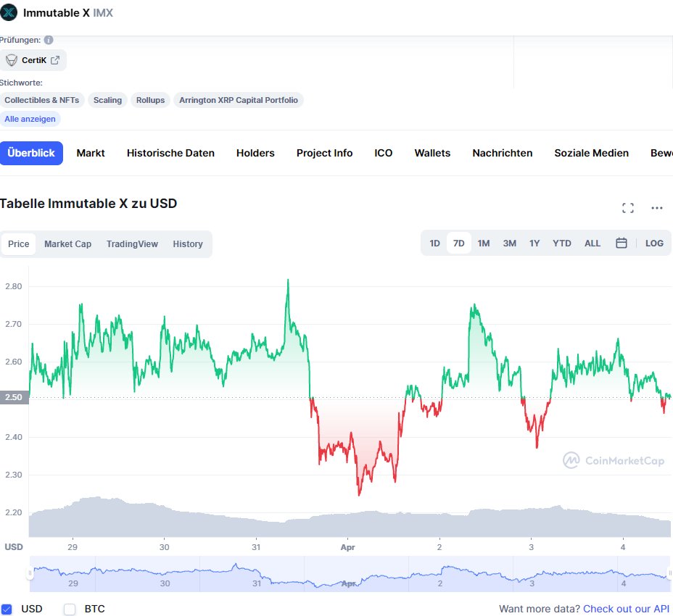Switch to the Überblick tab
673x616 pixels.
click(31, 153)
